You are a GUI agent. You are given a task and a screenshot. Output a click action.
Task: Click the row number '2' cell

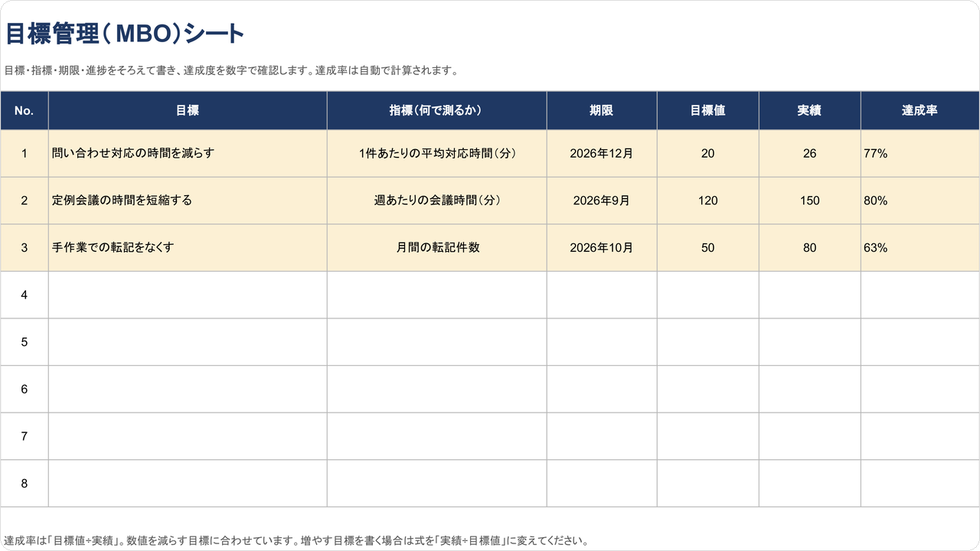coord(24,201)
